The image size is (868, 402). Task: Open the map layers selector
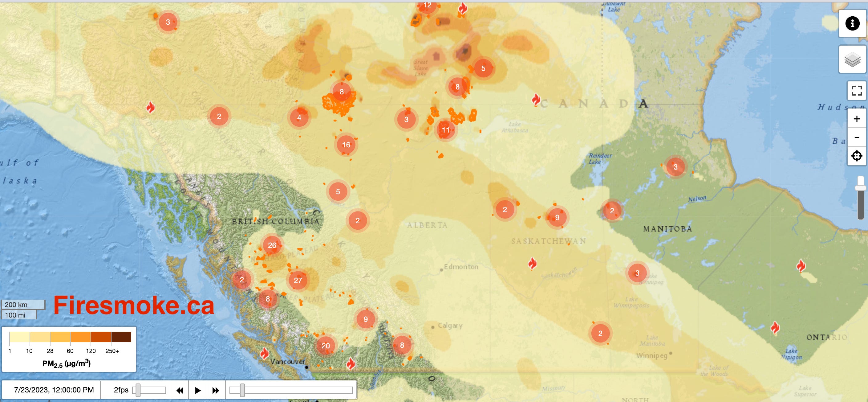852,60
